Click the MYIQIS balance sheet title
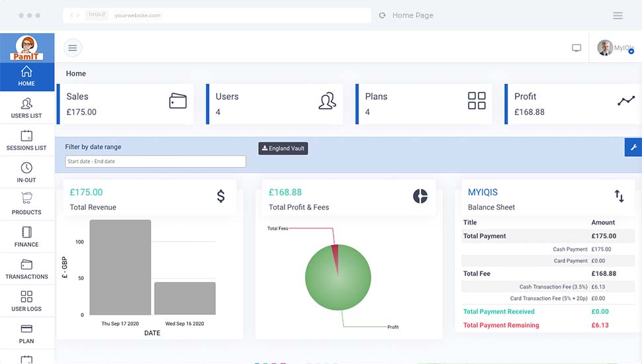This screenshot has height=364, width=642. 482,192
